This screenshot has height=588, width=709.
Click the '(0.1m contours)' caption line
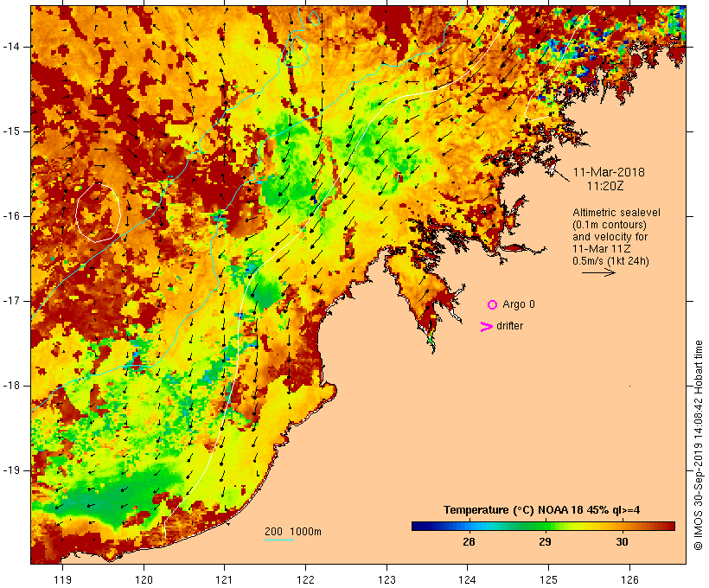[x=610, y=225]
